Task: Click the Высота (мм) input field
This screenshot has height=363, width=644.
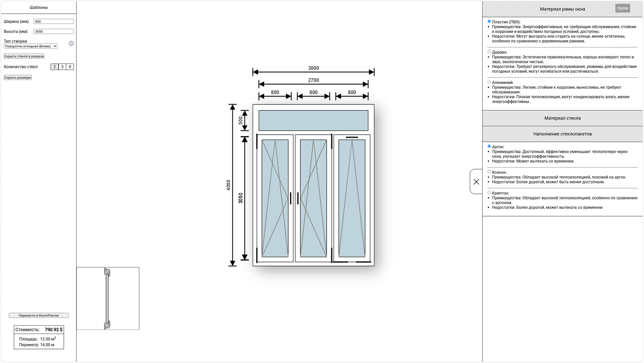Action: 53,31
